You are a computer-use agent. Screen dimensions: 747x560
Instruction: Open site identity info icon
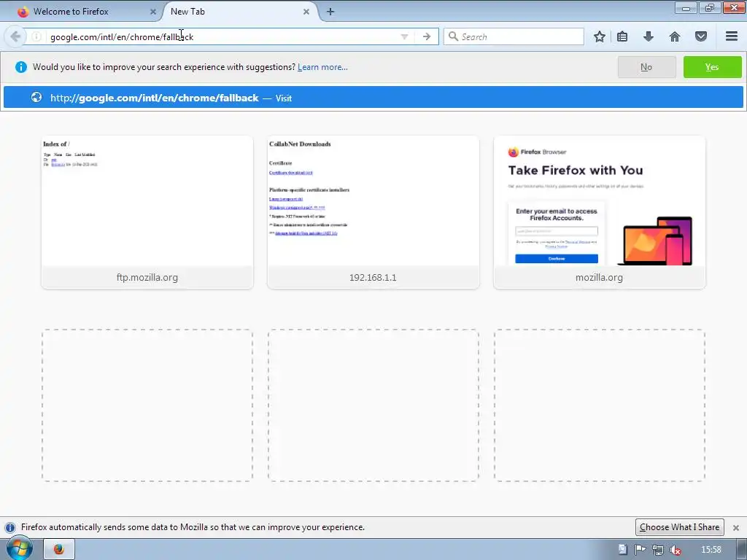(x=36, y=36)
